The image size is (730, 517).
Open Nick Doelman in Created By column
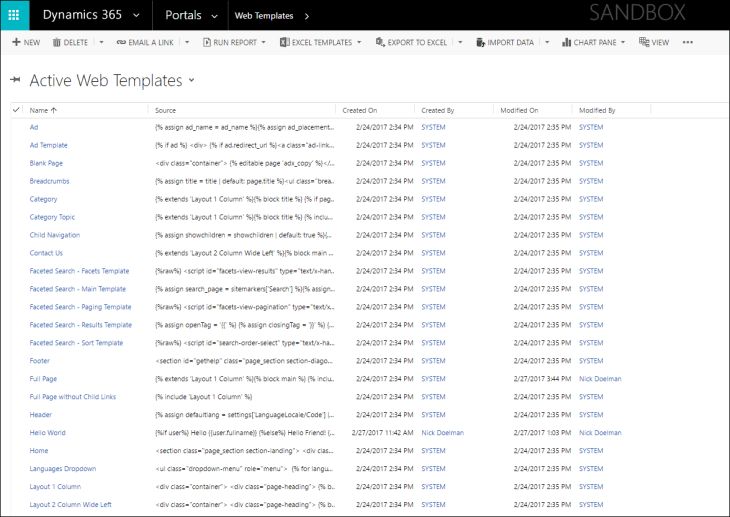(442, 433)
